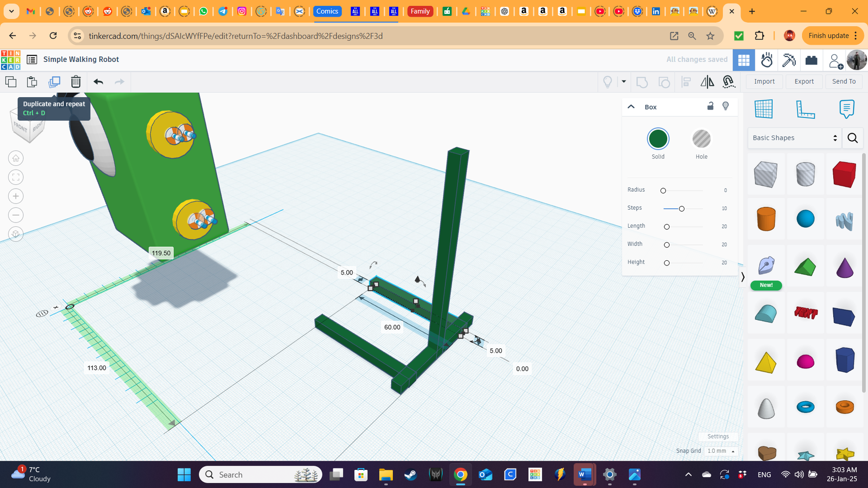868x488 pixels.
Task: Click the Redo arrow icon
Action: (x=119, y=81)
